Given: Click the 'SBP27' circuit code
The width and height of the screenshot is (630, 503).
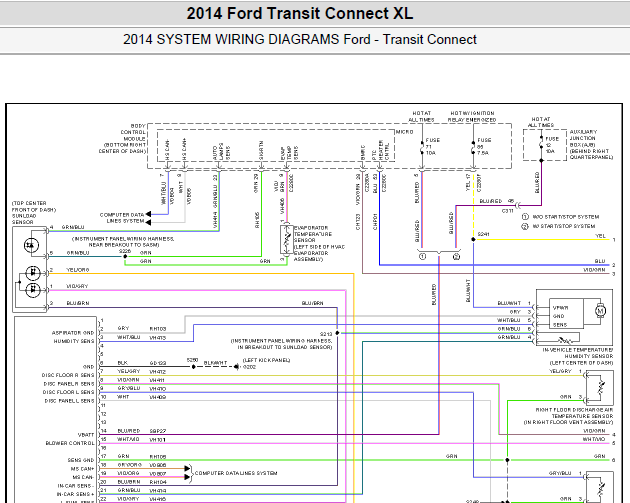Looking at the screenshot, I should tap(158, 431).
